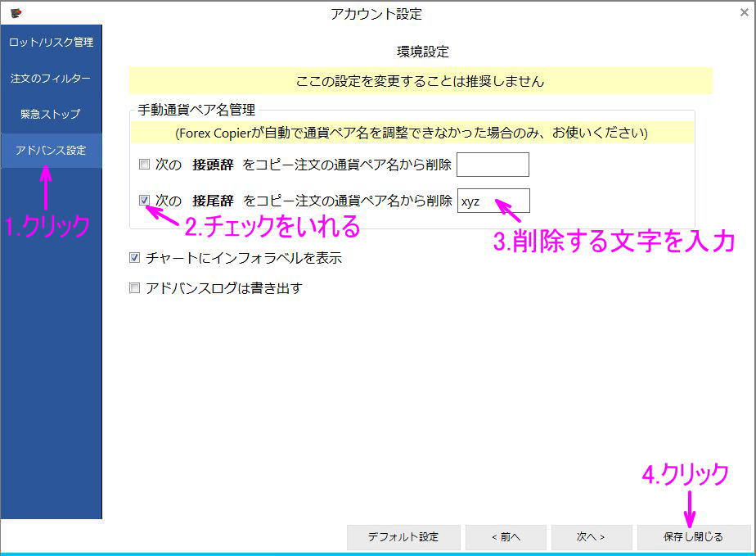Click the empty prefix text field
This screenshot has width=756, height=556.
[493, 164]
